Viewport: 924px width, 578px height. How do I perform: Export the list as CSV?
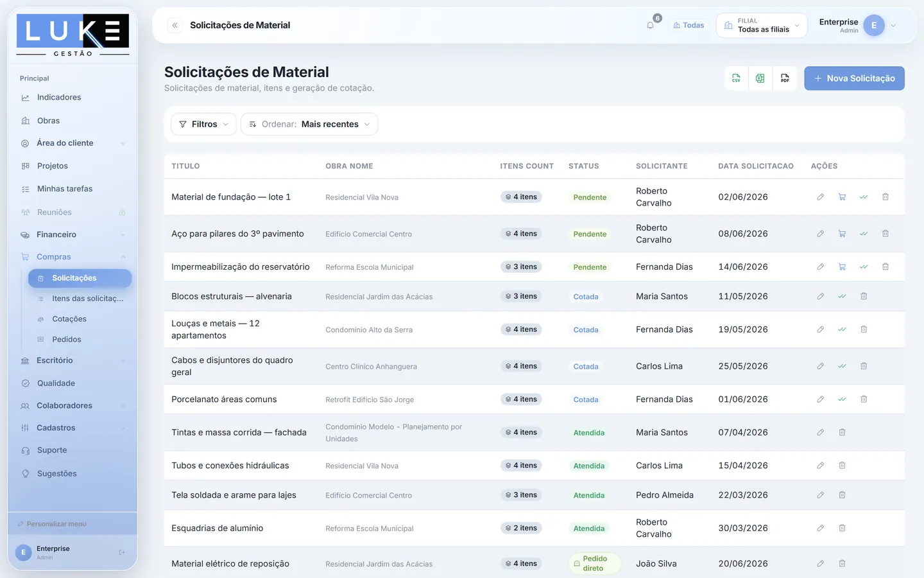(736, 78)
